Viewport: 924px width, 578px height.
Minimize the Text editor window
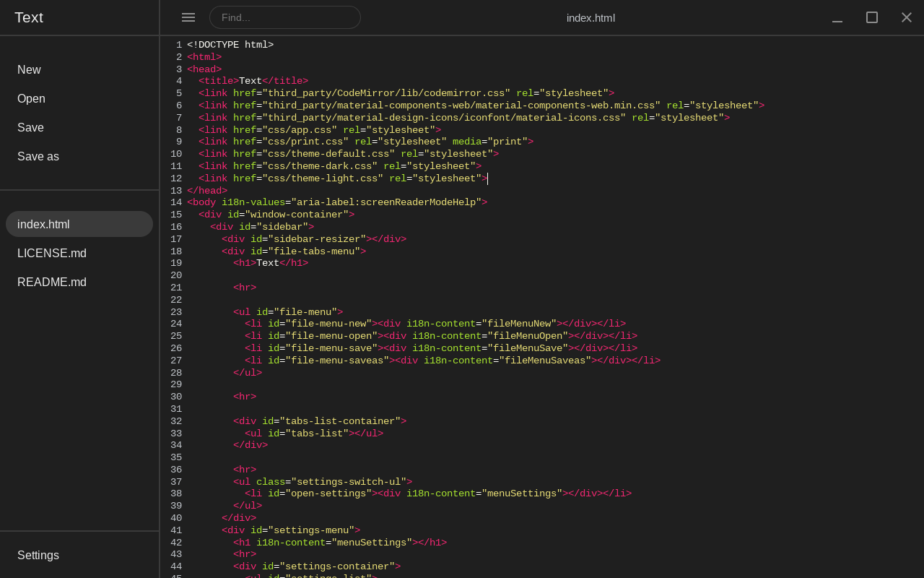coord(837,17)
